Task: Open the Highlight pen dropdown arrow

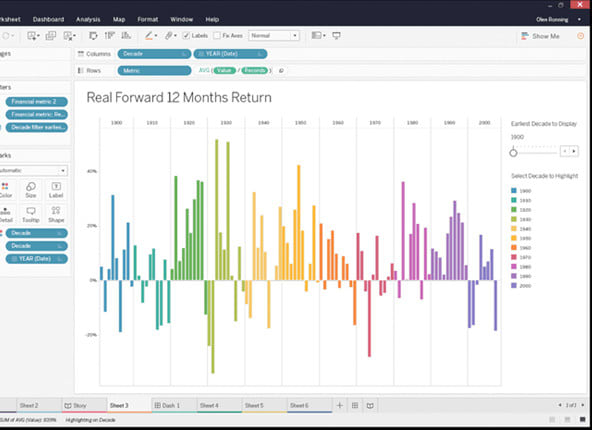Action: tap(156, 36)
